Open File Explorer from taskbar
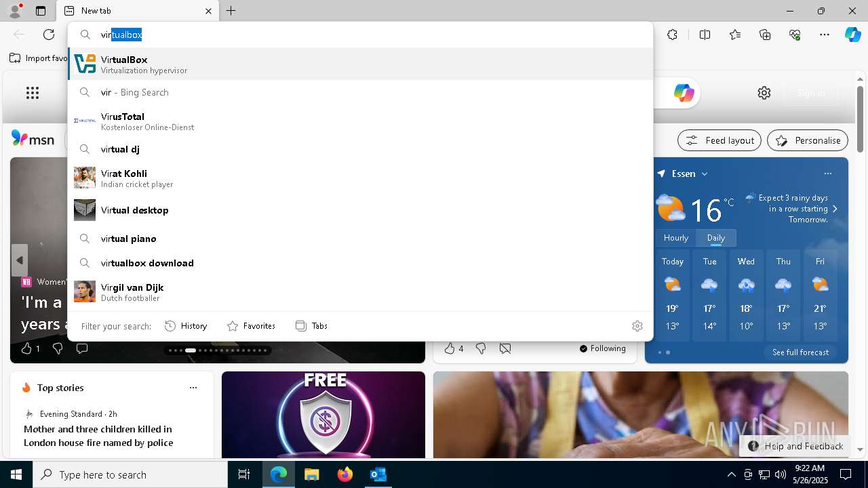The height and width of the screenshot is (488, 868). pyautogui.click(x=312, y=474)
